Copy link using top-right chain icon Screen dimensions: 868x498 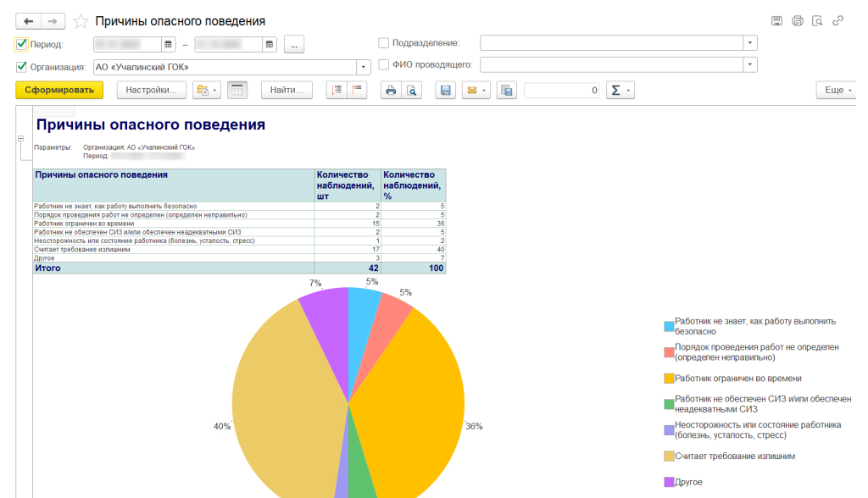click(x=838, y=21)
